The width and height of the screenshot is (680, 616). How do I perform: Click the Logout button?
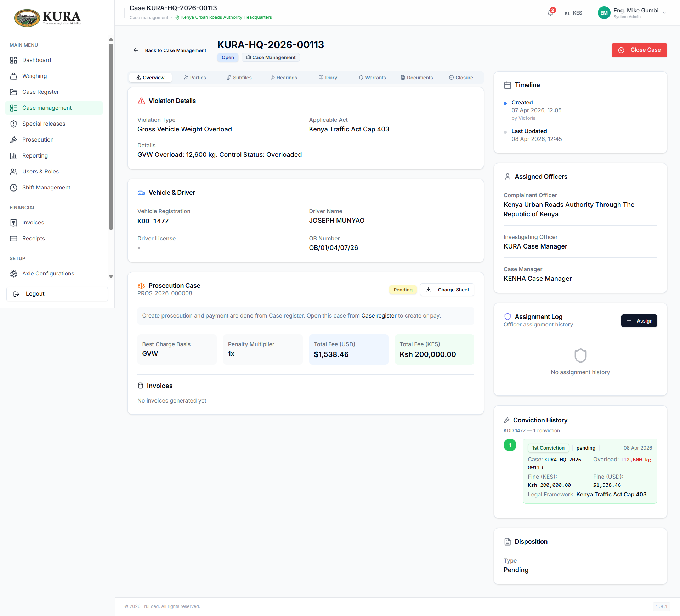pyautogui.click(x=57, y=294)
